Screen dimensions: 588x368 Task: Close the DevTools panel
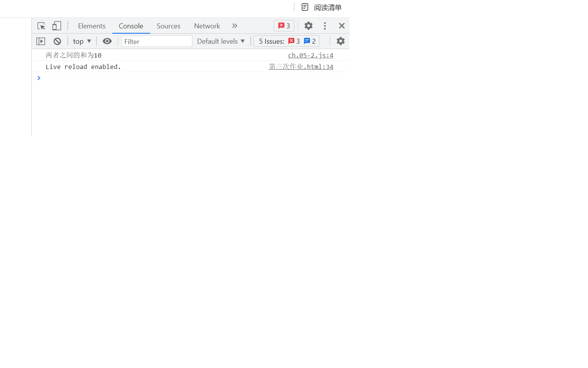point(342,26)
